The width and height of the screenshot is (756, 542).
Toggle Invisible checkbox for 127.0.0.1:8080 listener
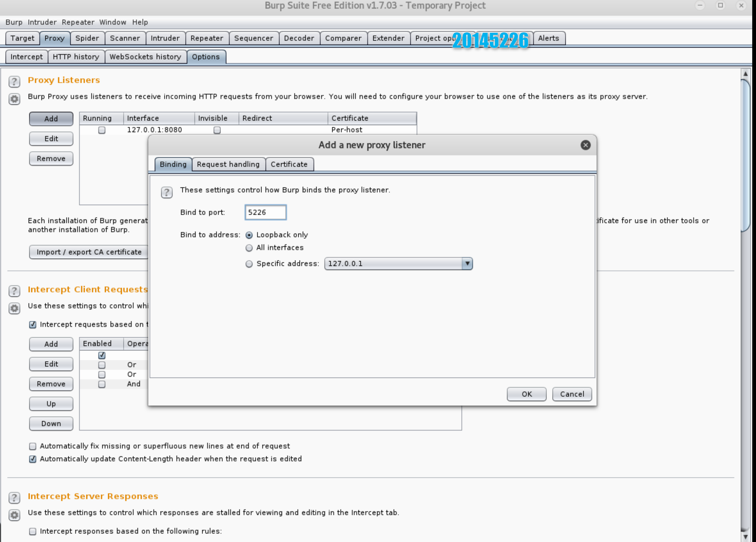[217, 130]
